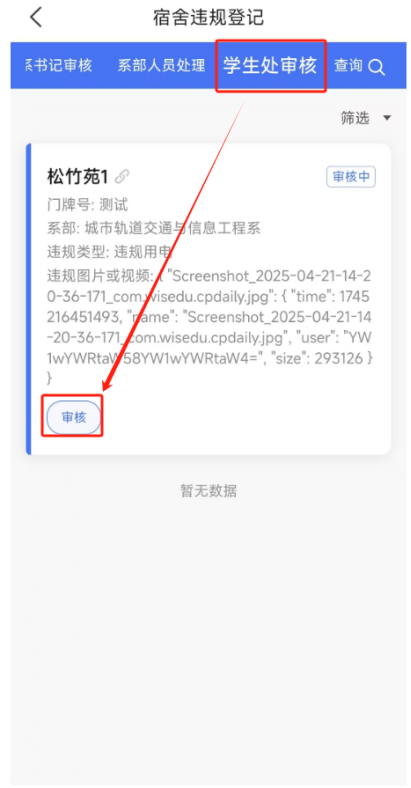Click the 违规图片或视频 attachment text
Viewport: 411px width, 788px height.
coord(209,325)
